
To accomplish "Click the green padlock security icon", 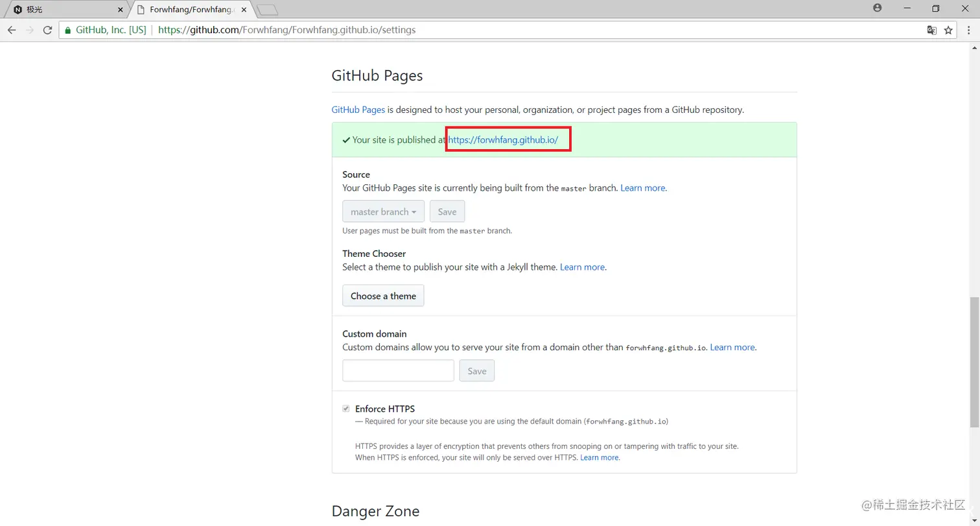I will coord(67,30).
